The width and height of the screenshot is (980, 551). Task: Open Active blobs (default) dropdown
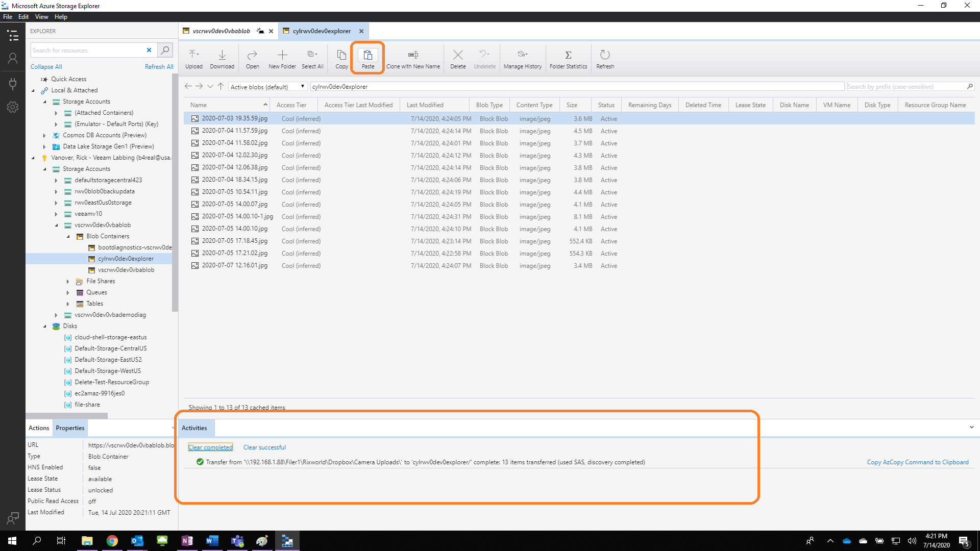(x=267, y=87)
